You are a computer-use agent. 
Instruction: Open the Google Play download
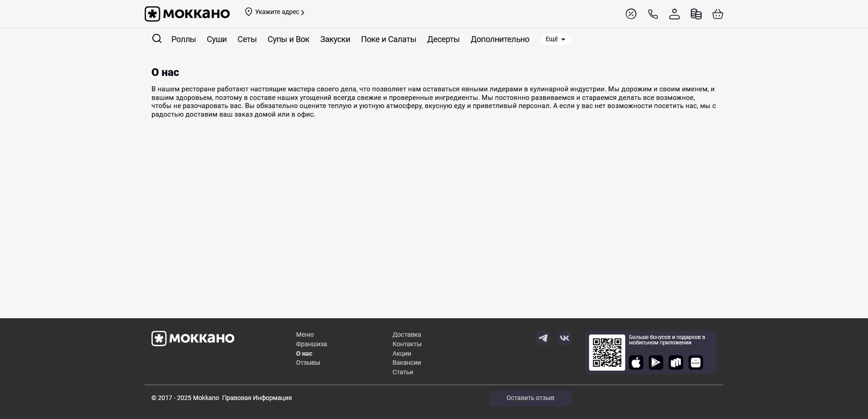click(656, 363)
